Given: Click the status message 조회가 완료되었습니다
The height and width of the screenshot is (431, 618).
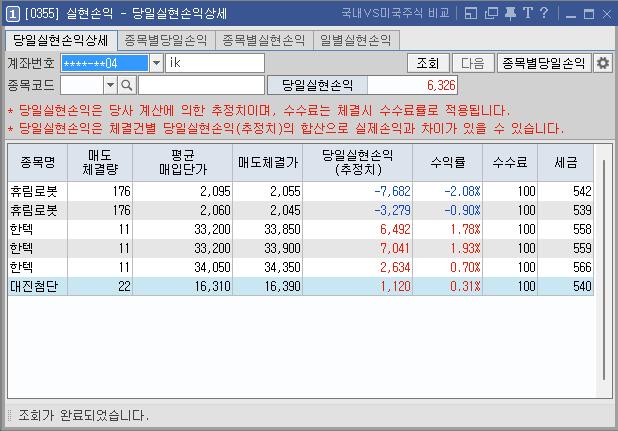Looking at the screenshot, I should click(x=84, y=415).
